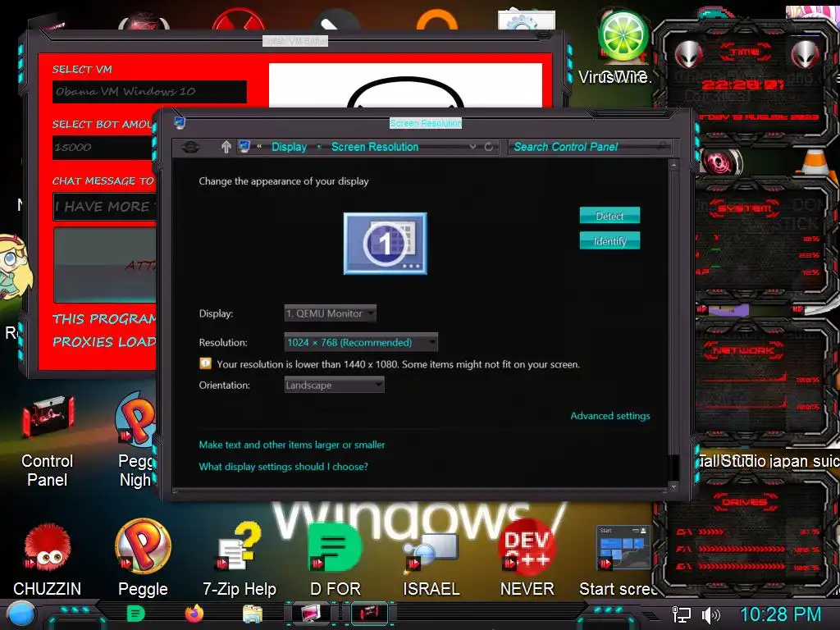Image resolution: width=840 pixels, height=630 pixels.
Task: Open green chat app in taskbar
Action: [x=136, y=614]
